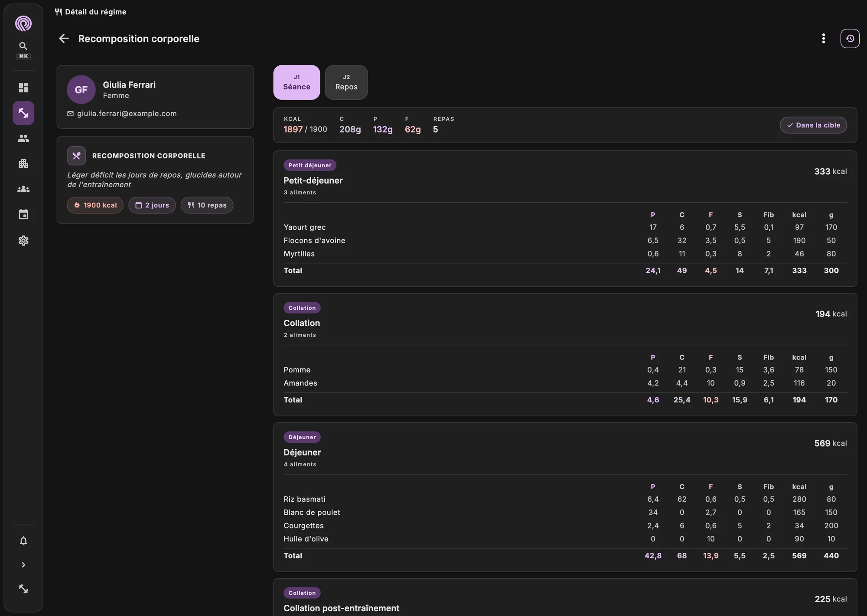Open the groups icon in sidebar

pyautogui.click(x=23, y=189)
